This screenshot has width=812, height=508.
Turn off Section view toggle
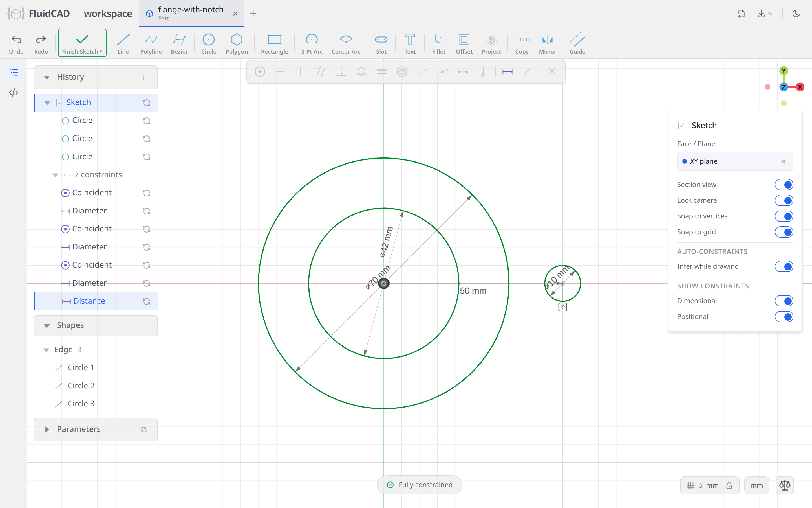click(x=784, y=185)
